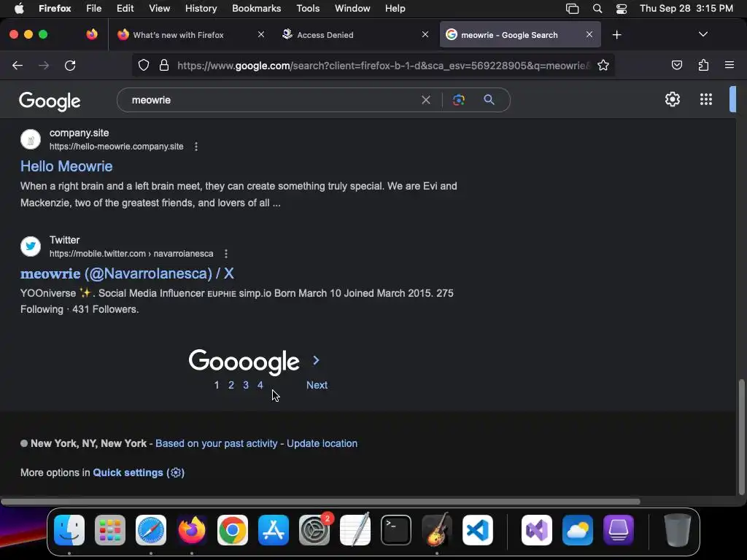The image size is (747, 560).
Task: Open the Bookmarks menu
Action: point(256,9)
